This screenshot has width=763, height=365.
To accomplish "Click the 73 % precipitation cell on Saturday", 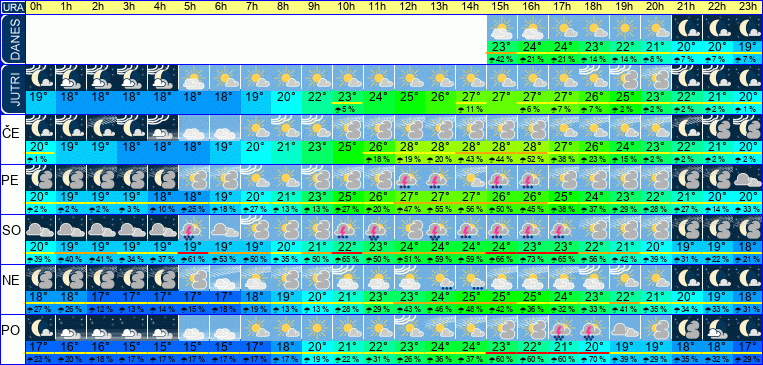I will pos(532,259).
